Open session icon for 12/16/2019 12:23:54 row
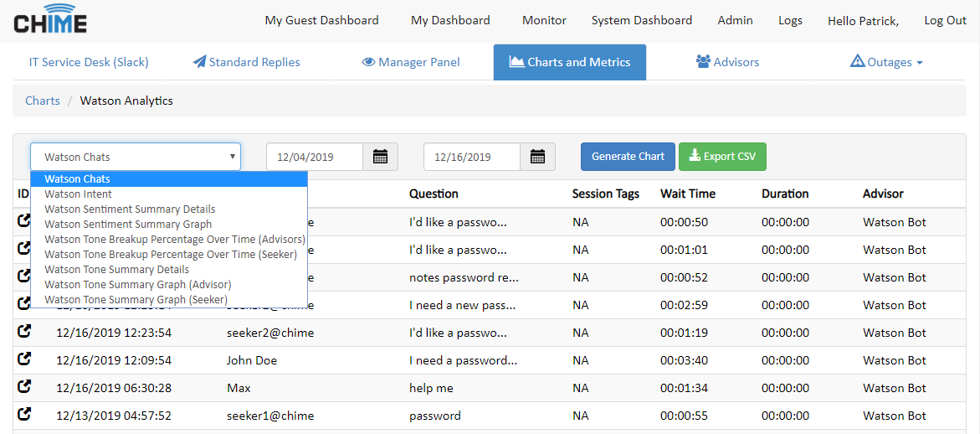 click(23, 332)
